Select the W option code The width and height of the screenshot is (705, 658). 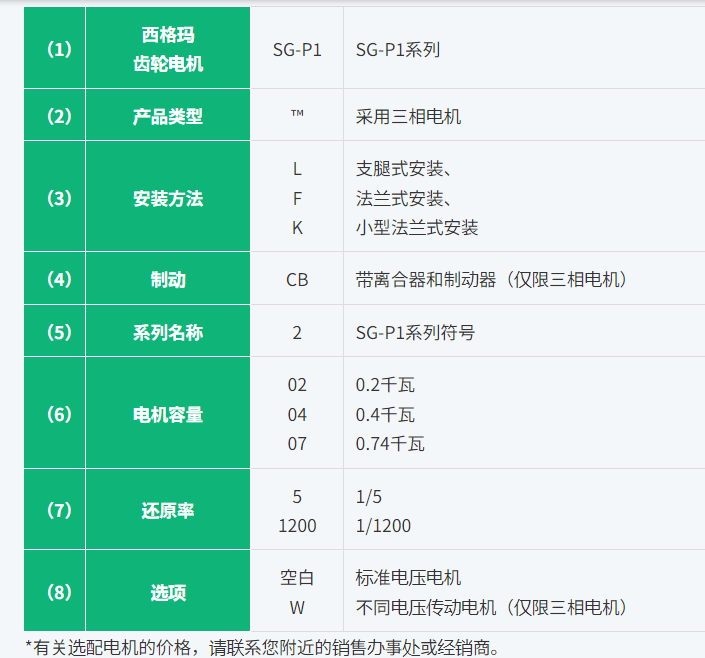pos(297,608)
